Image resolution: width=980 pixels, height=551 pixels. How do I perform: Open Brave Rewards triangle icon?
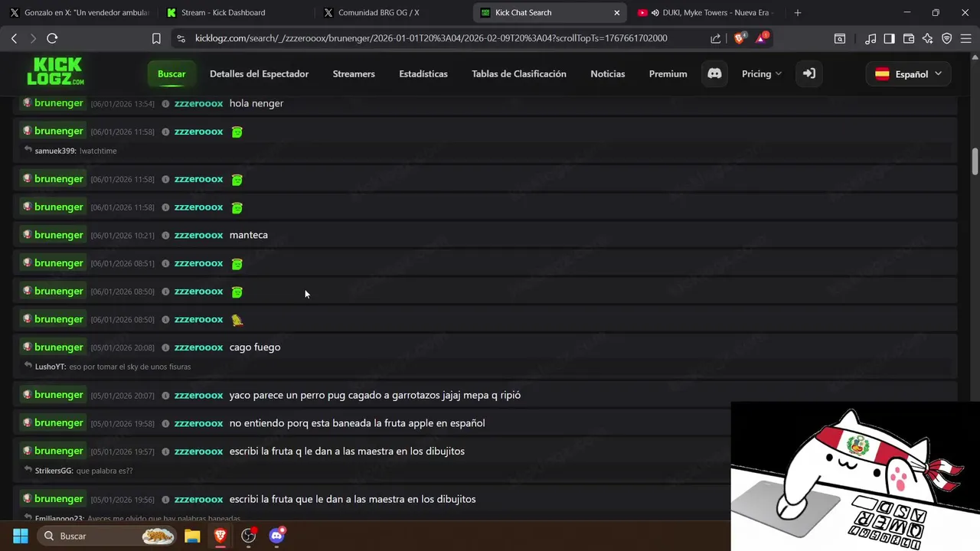coord(762,38)
